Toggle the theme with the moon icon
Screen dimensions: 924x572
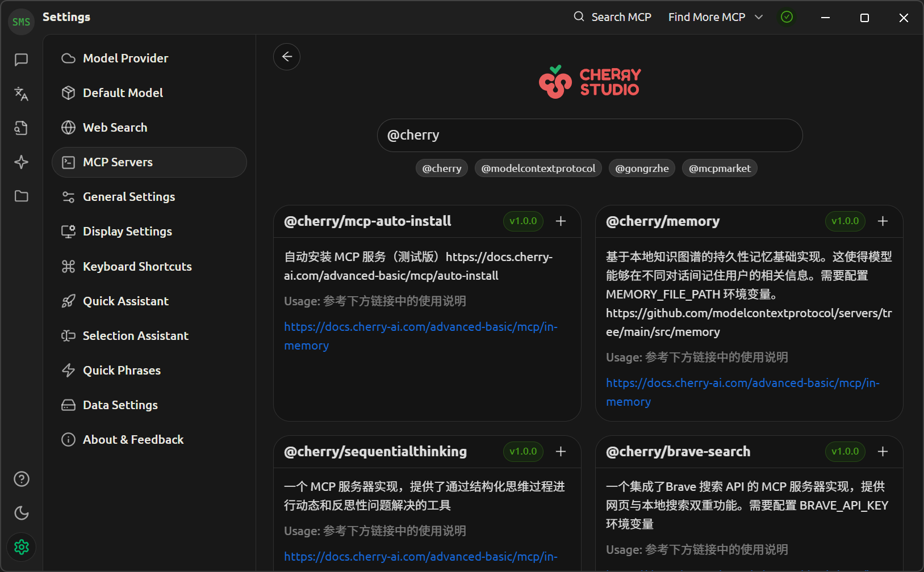pyautogui.click(x=21, y=512)
